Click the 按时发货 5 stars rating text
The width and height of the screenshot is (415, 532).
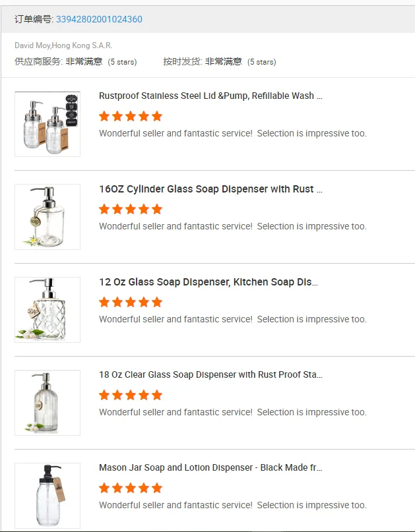click(x=261, y=62)
